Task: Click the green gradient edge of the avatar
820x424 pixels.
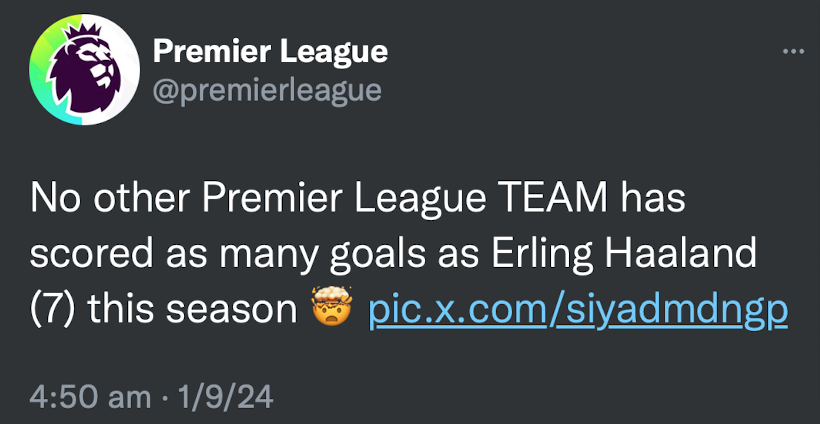Action: click(x=42, y=71)
